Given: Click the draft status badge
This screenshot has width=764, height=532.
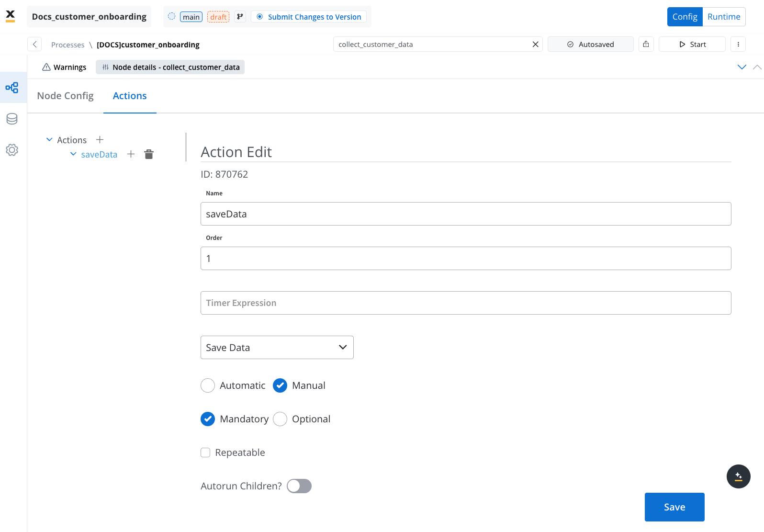Looking at the screenshot, I should 218,17.
